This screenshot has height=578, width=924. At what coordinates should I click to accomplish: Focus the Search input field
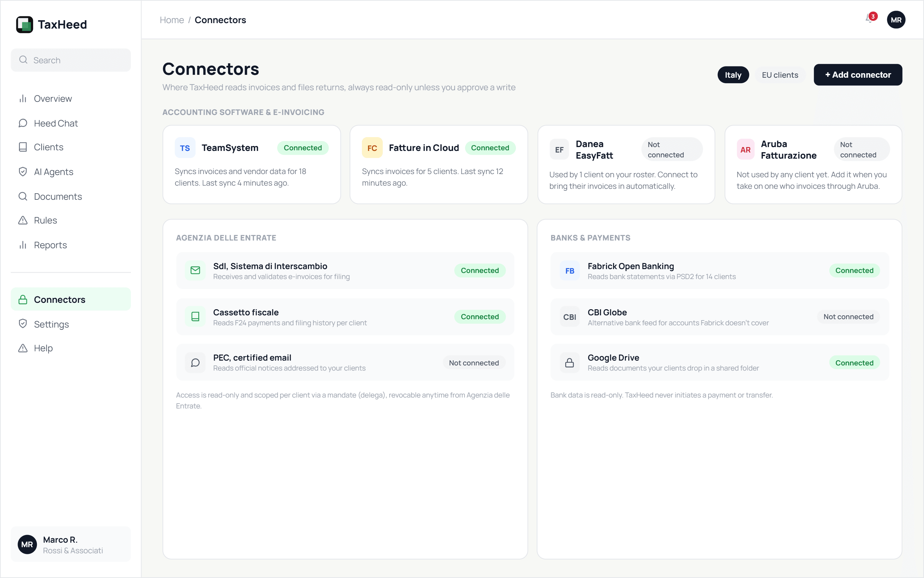[71, 60]
